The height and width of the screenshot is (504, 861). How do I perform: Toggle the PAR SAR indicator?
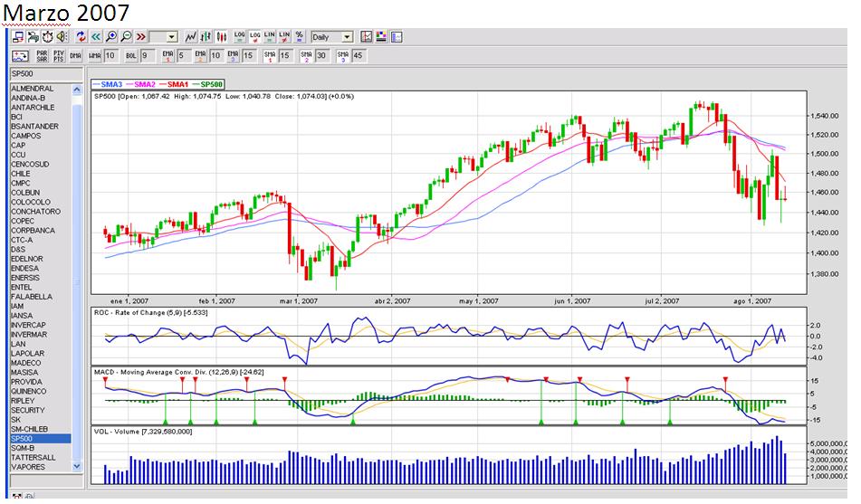pyautogui.click(x=42, y=55)
